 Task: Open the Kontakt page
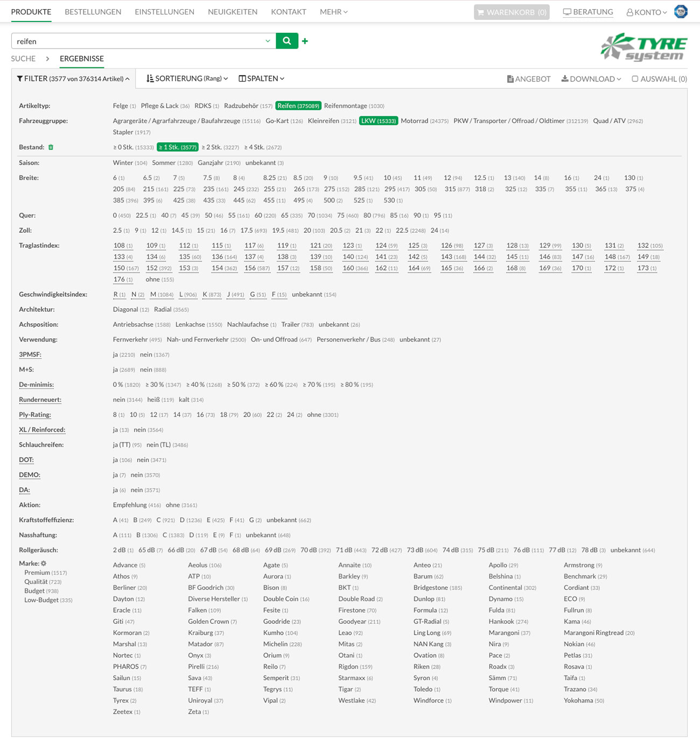click(289, 12)
